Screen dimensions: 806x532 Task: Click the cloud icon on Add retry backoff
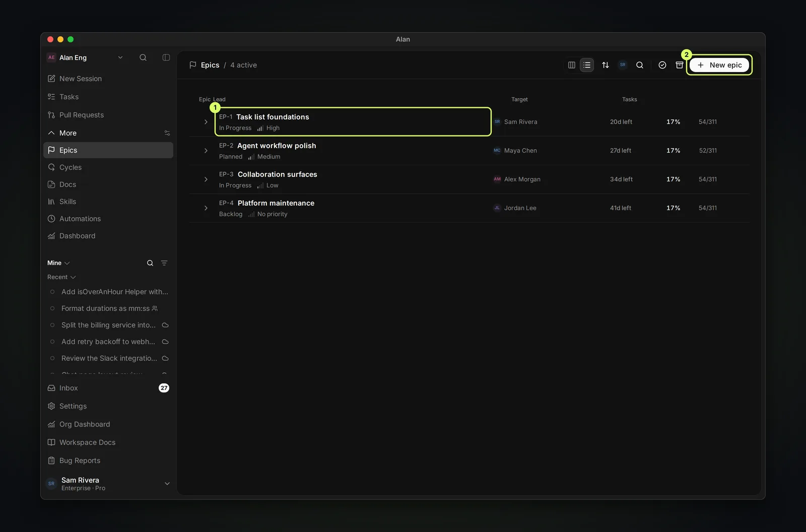165,342
